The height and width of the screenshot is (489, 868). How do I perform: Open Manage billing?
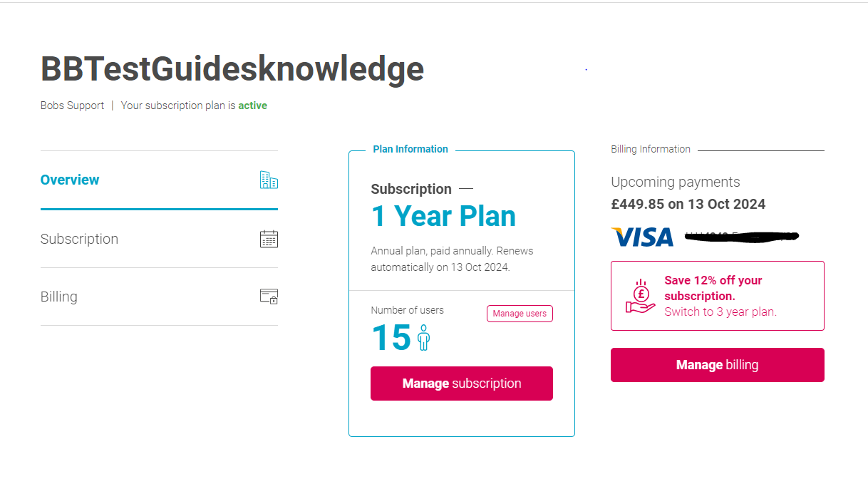click(717, 365)
